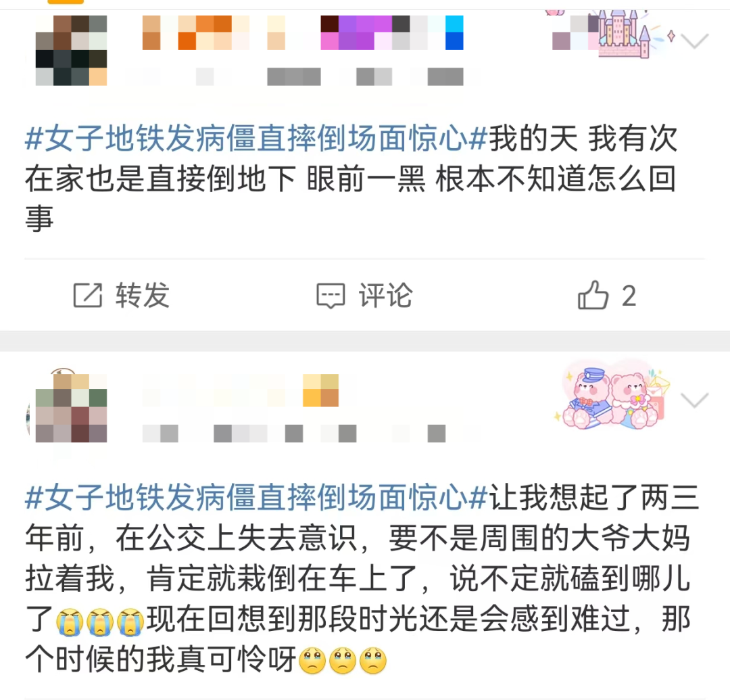The image size is (730, 700).
Task: Open the first poster's avatar
Action: click(71, 50)
